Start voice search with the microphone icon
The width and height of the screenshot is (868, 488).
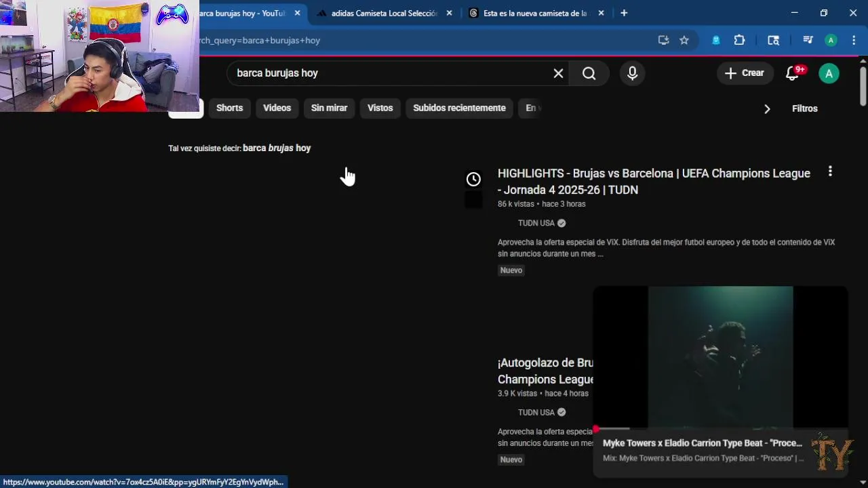coord(632,73)
